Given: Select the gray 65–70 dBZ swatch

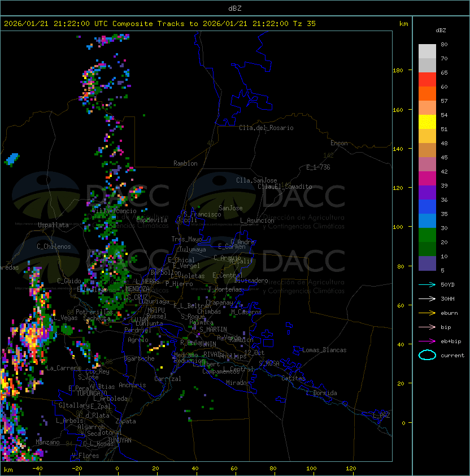Looking at the screenshot, I should coord(427,65).
